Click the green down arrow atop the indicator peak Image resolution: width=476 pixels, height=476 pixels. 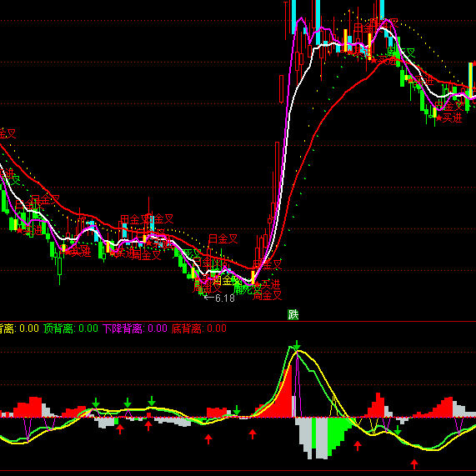pos(298,345)
